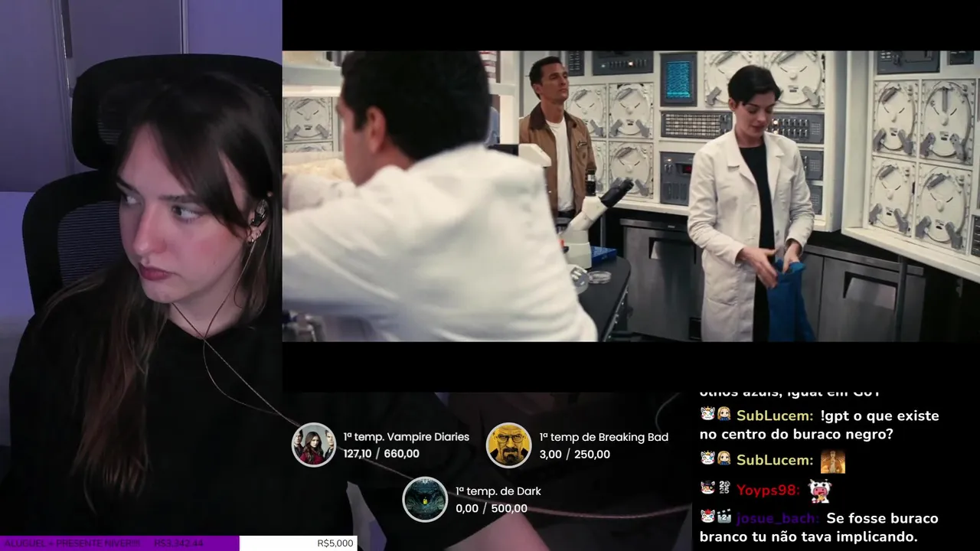The width and height of the screenshot is (980, 551).
Task: Click the "!gpt o que existe" chat message
Action: click(819, 425)
